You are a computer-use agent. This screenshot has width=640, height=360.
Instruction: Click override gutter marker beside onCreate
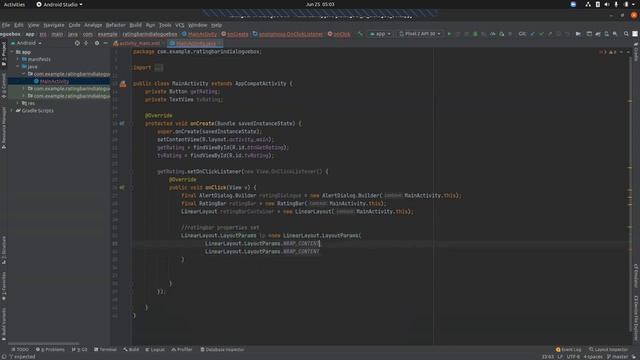point(122,123)
